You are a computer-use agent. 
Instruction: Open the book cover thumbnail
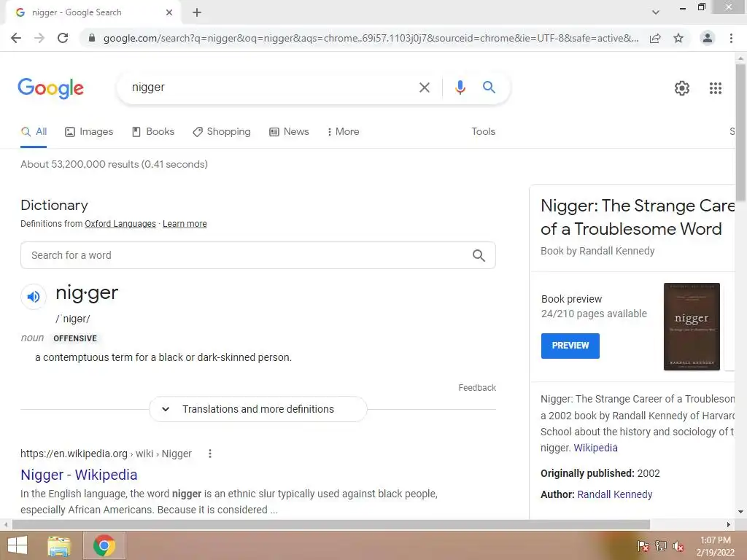pos(692,327)
